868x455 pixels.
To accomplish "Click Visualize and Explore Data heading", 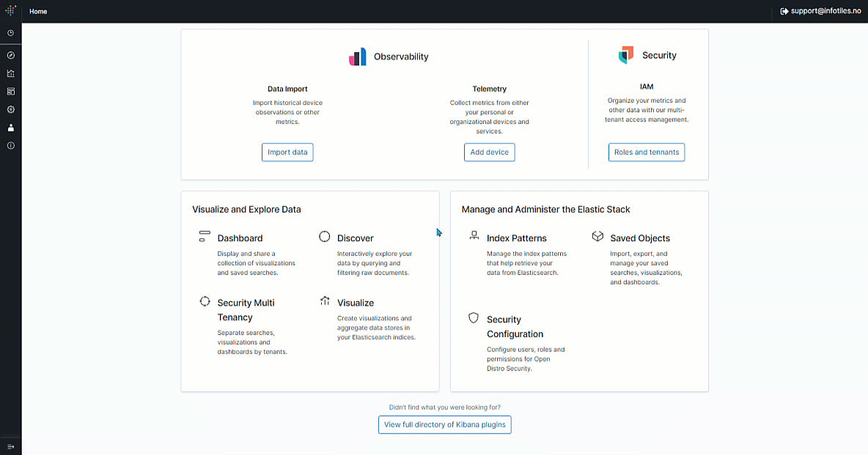I will click(246, 210).
